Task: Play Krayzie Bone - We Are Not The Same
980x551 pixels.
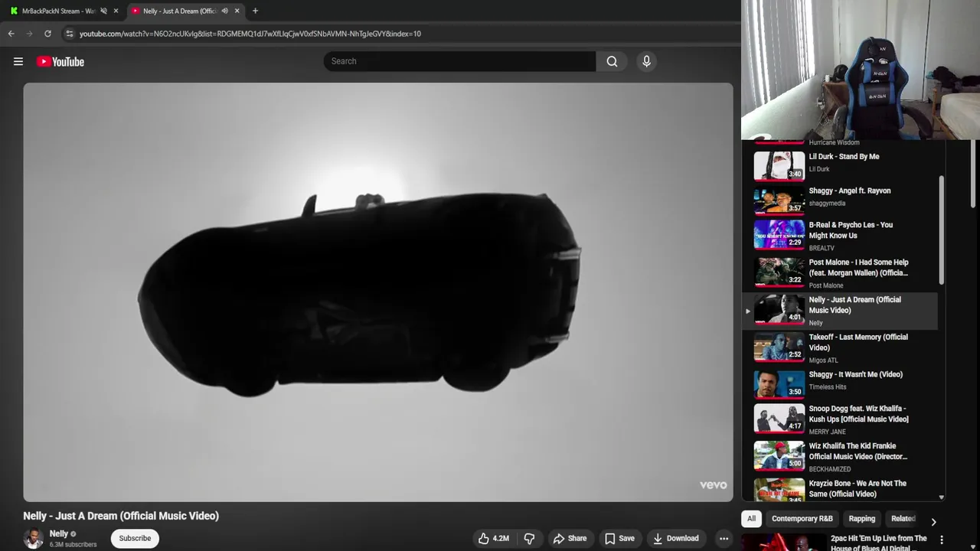Action: click(840, 489)
